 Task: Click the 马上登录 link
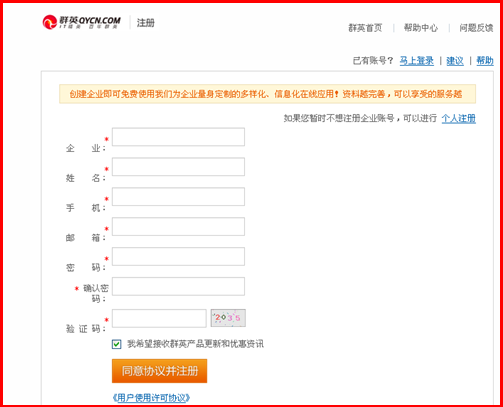tap(417, 61)
